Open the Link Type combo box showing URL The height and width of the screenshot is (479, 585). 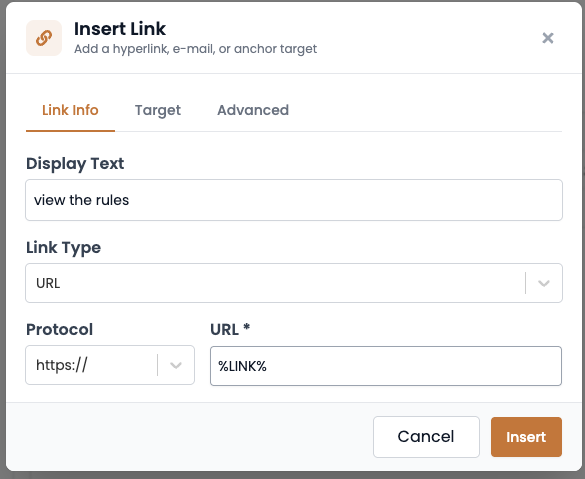pyautogui.click(x=294, y=283)
